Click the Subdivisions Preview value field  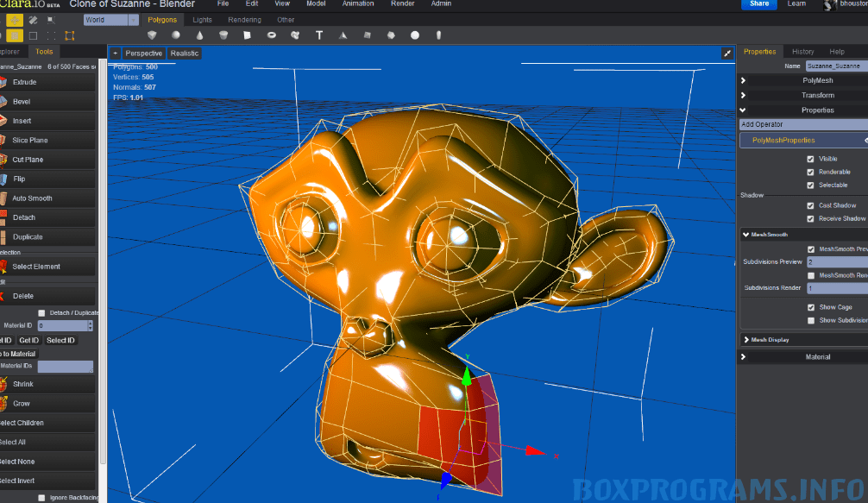(836, 261)
